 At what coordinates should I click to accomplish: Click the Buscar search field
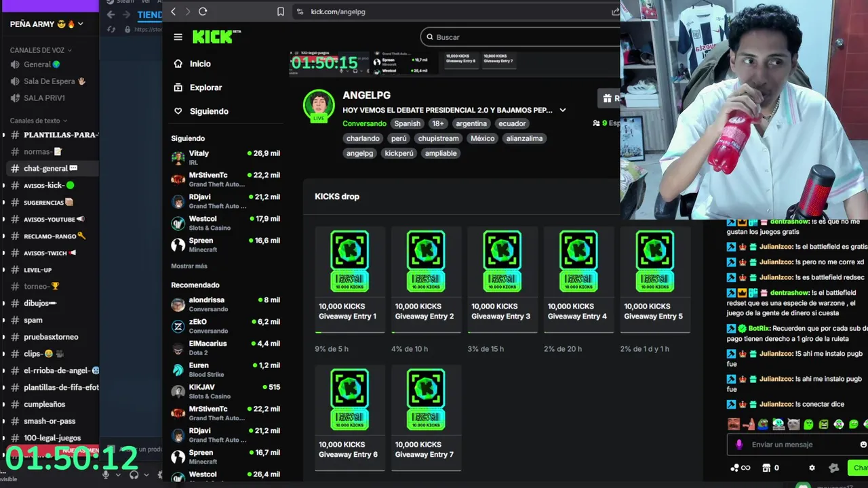tap(519, 37)
